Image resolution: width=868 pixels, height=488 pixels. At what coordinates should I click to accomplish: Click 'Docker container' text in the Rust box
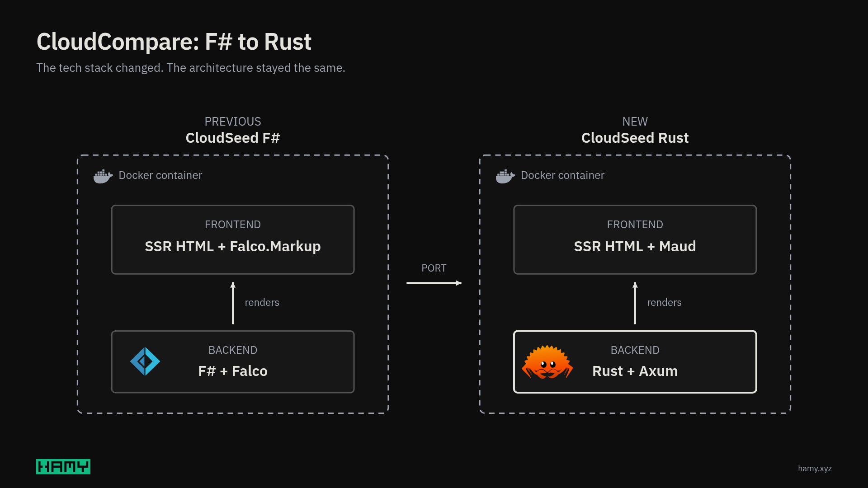pyautogui.click(x=563, y=175)
